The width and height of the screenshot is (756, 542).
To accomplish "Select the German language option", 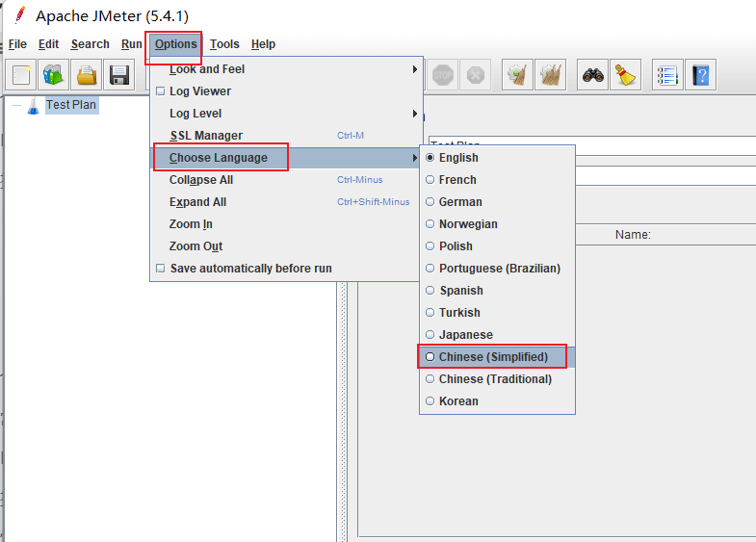I will tap(497, 202).
